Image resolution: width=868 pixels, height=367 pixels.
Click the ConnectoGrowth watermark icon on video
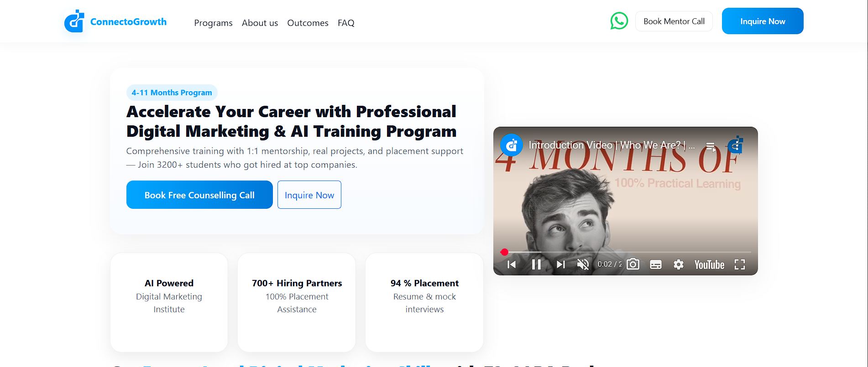(736, 145)
